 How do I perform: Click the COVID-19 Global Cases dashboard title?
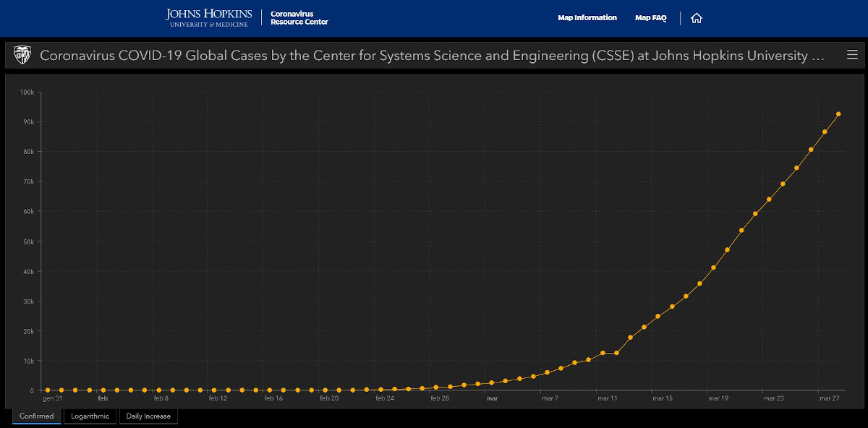pos(432,56)
